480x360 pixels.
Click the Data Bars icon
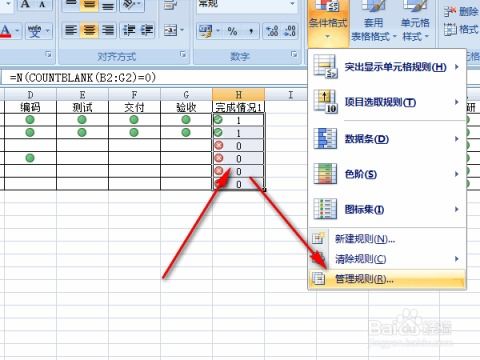tap(326, 138)
